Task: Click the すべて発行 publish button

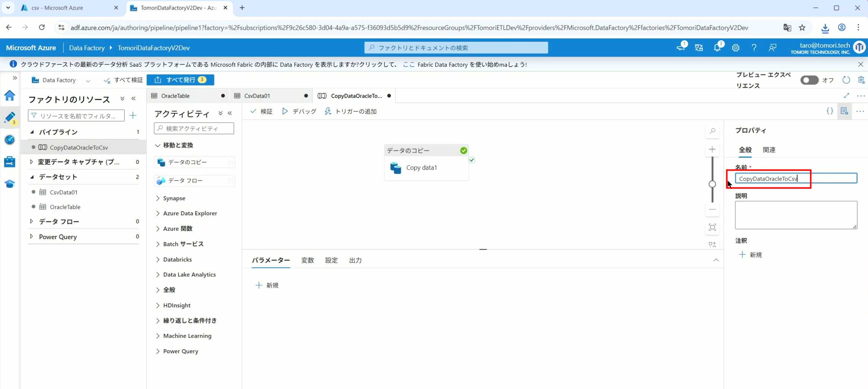Action: (x=180, y=80)
